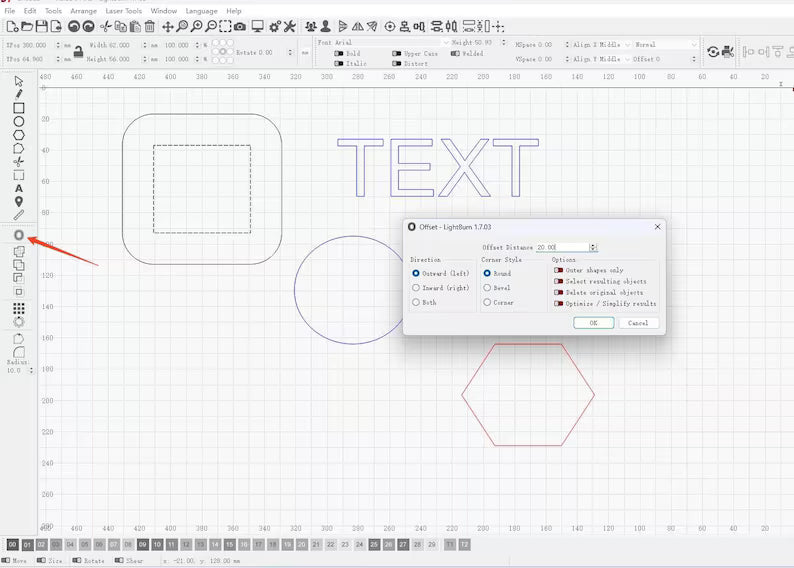Select the ellipse drawing tool
Viewport: 794px width, 568px height.
click(x=19, y=121)
